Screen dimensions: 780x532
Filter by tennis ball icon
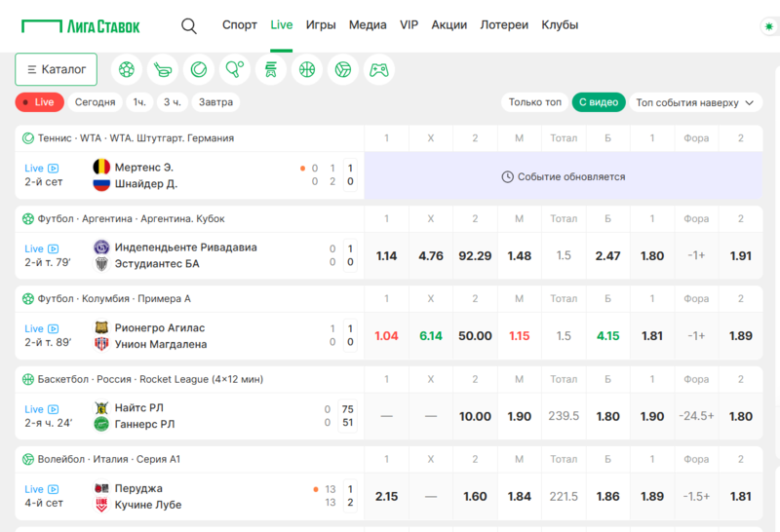pos(199,70)
